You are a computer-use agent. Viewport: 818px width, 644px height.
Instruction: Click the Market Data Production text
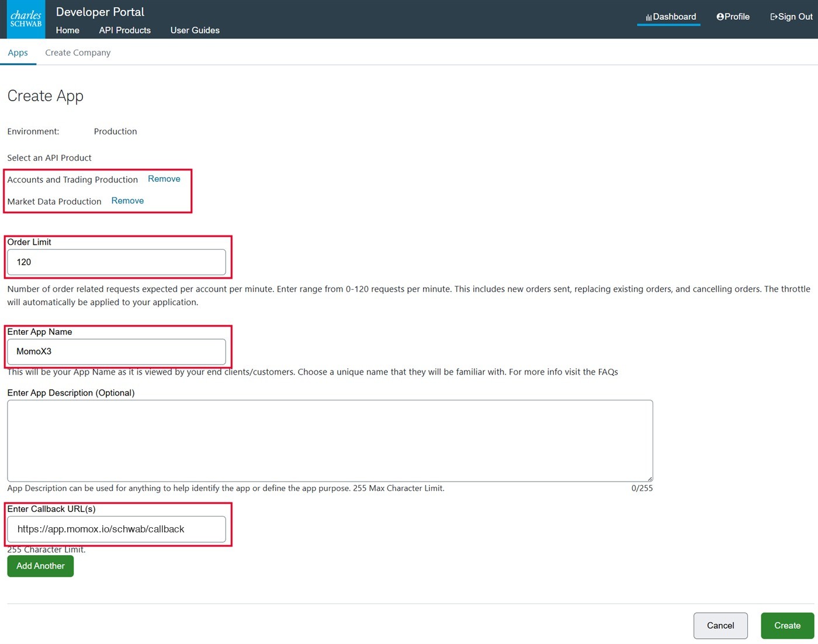coord(54,202)
